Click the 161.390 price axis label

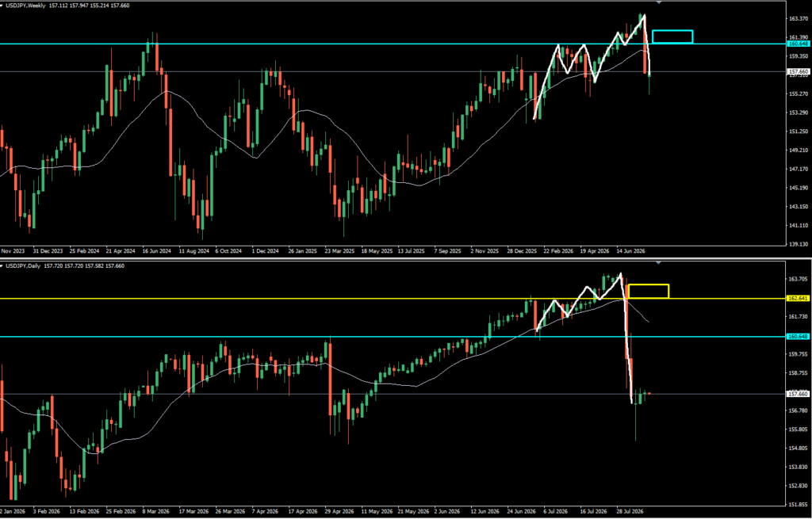click(798, 38)
